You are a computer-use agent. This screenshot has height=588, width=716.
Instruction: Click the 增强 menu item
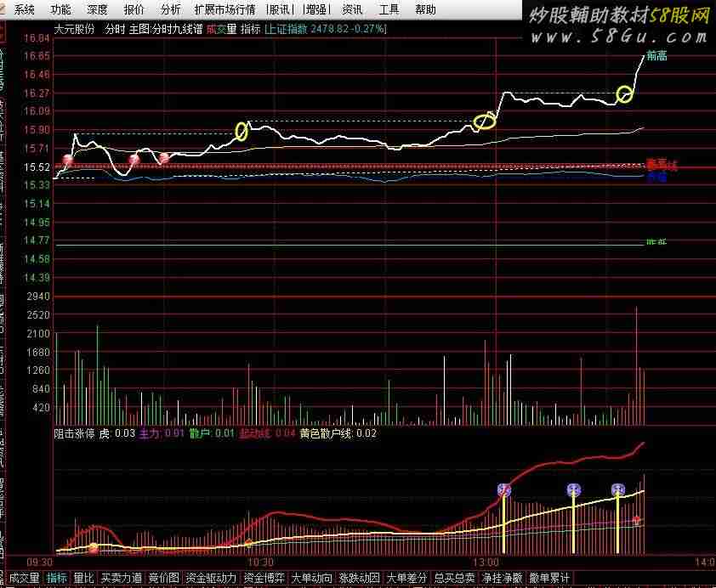(x=316, y=9)
